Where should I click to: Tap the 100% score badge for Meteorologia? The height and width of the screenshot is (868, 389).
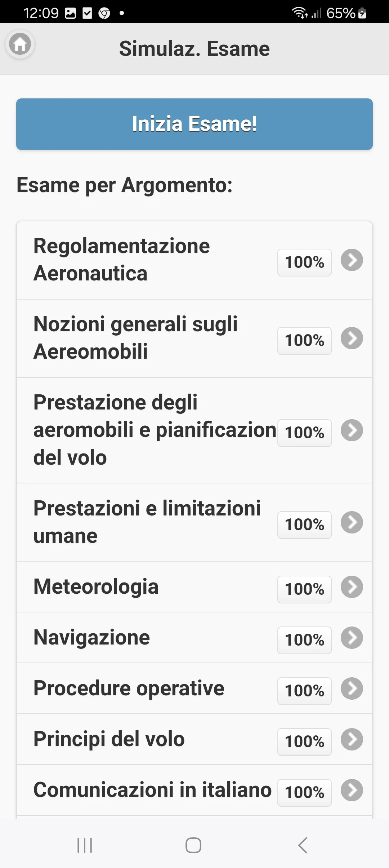(x=304, y=589)
